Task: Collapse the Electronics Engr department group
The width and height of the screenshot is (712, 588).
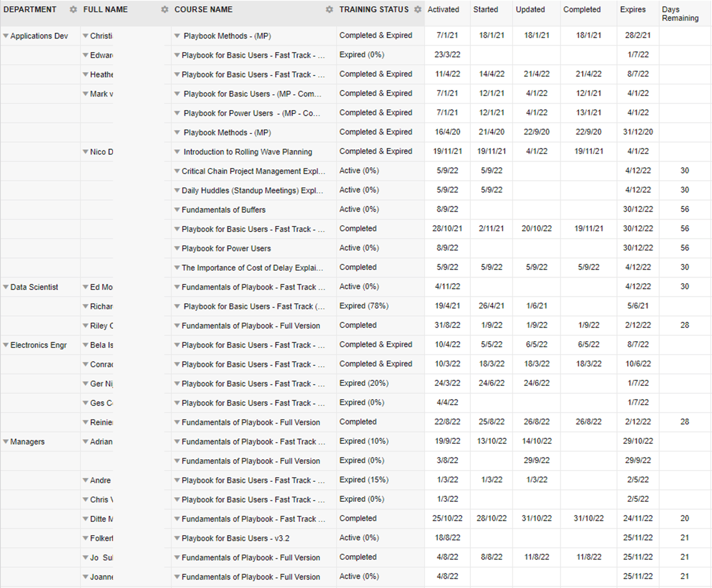Action: pos(6,345)
